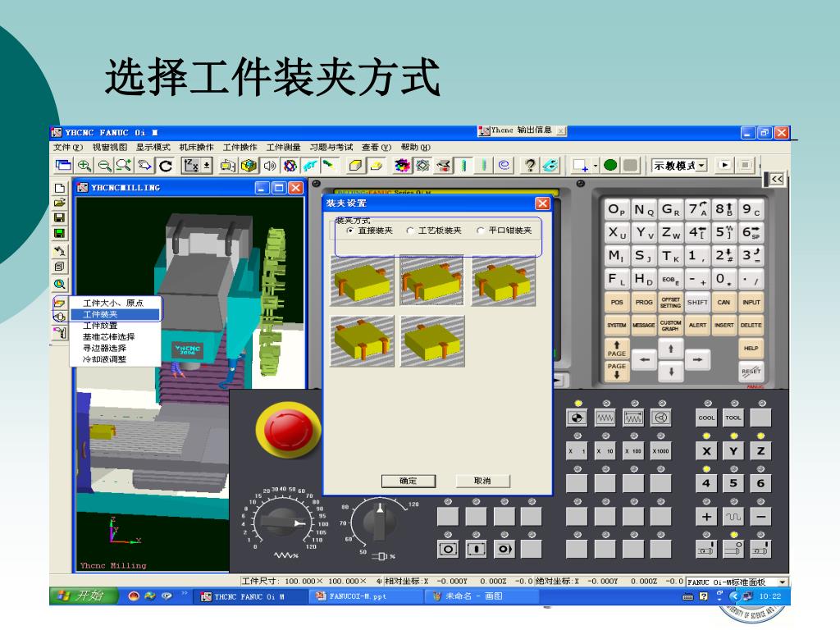Open the 工件操作 menu
Viewport: 840px width, 630px height.
point(240,148)
